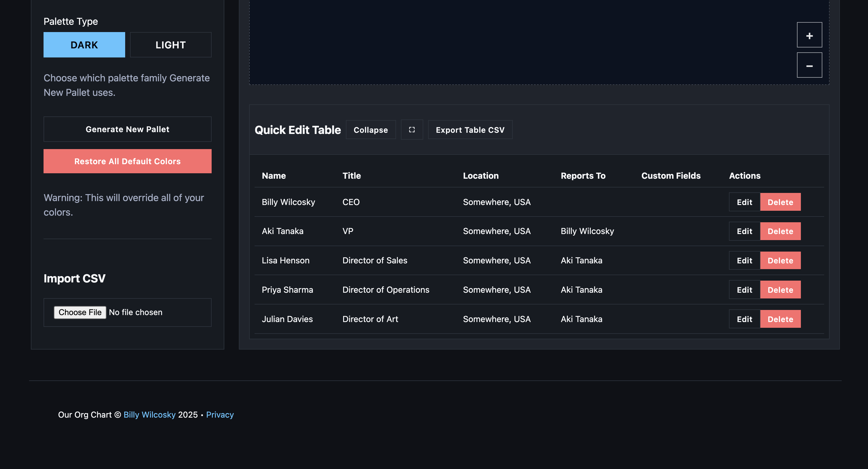Delete the Lisa Henson row
Image resolution: width=868 pixels, height=469 pixels.
pos(780,260)
